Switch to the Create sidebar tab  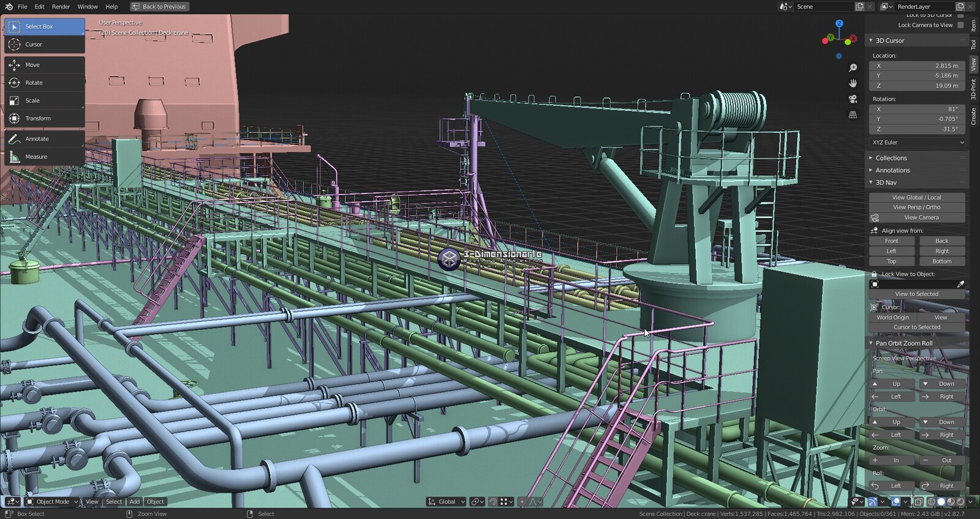point(973,116)
